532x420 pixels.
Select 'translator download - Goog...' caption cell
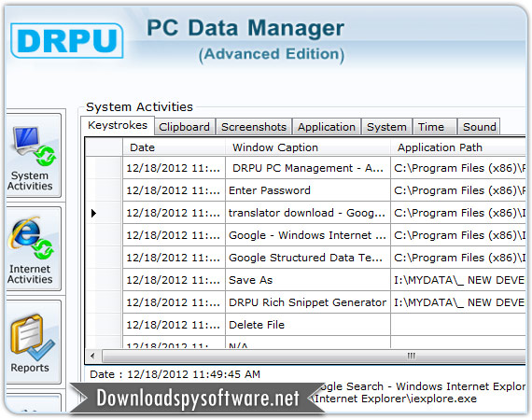tap(308, 213)
